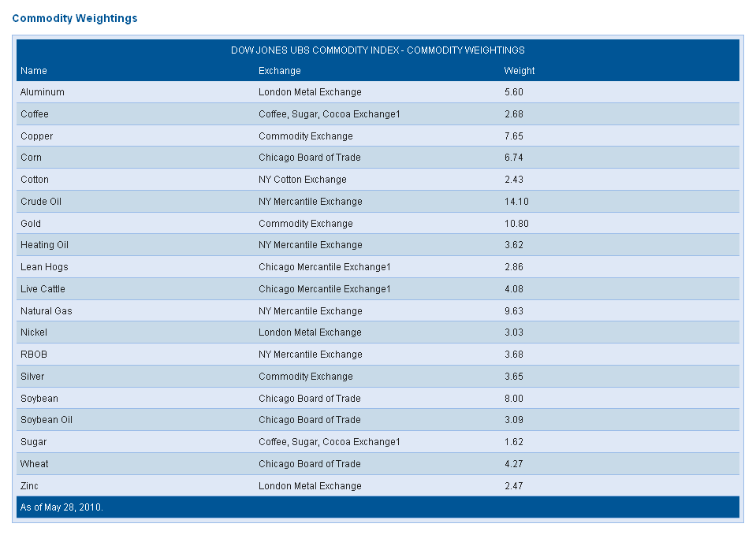Click the weight value 4.08
This screenshot has height=546, width=756.
coord(514,289)
